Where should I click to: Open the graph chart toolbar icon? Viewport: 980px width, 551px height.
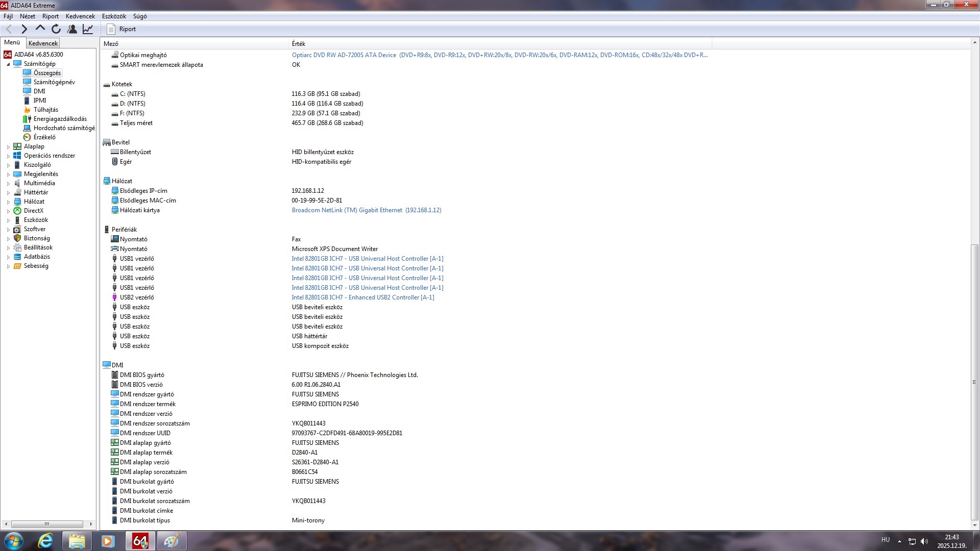(88, 29)
